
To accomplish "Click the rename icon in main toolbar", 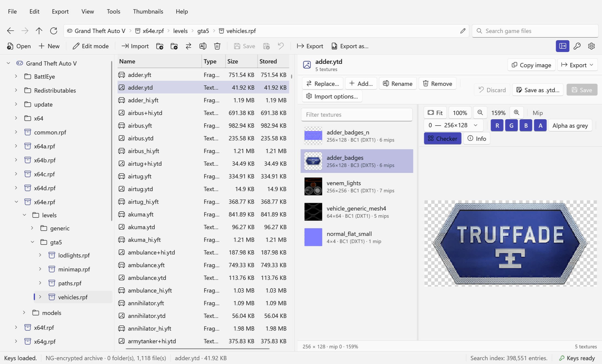I will click(203, 46).
